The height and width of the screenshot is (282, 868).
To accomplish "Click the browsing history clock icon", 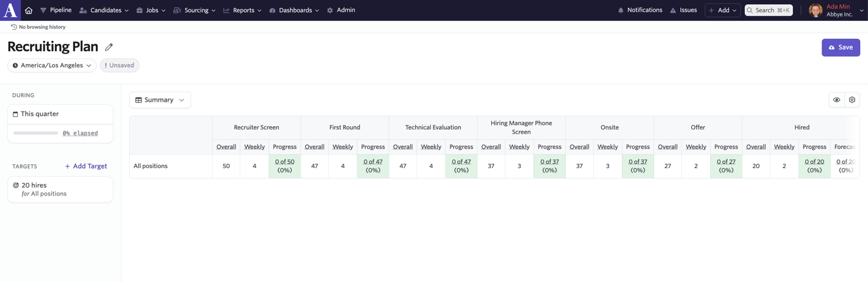I will [13, 27].
